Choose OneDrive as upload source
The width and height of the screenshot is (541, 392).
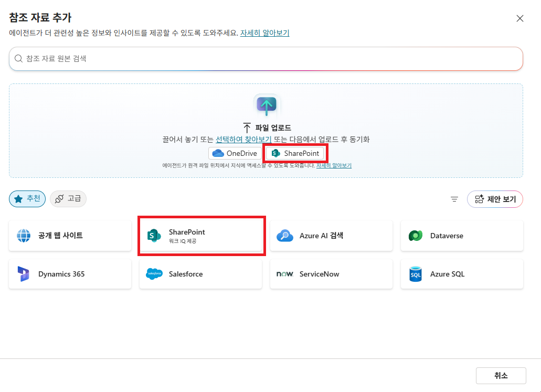tap(235, 153)
